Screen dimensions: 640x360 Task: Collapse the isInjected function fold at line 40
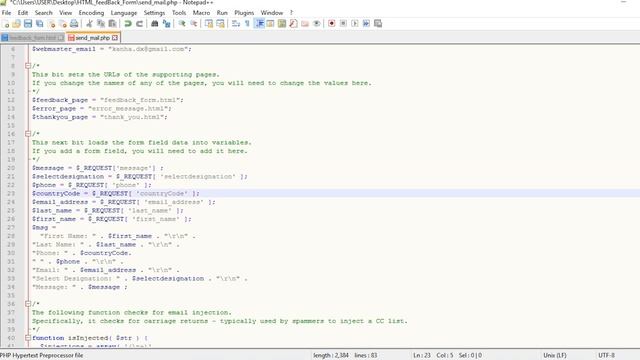coord(28,338)
